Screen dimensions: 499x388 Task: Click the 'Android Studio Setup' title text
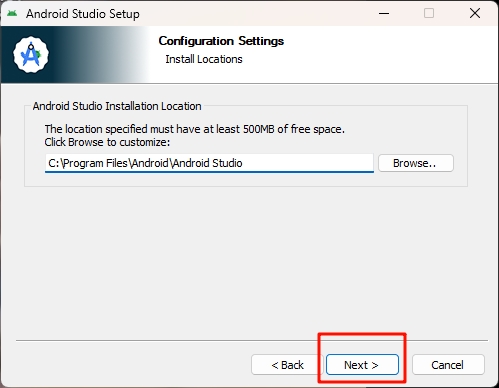83,14
